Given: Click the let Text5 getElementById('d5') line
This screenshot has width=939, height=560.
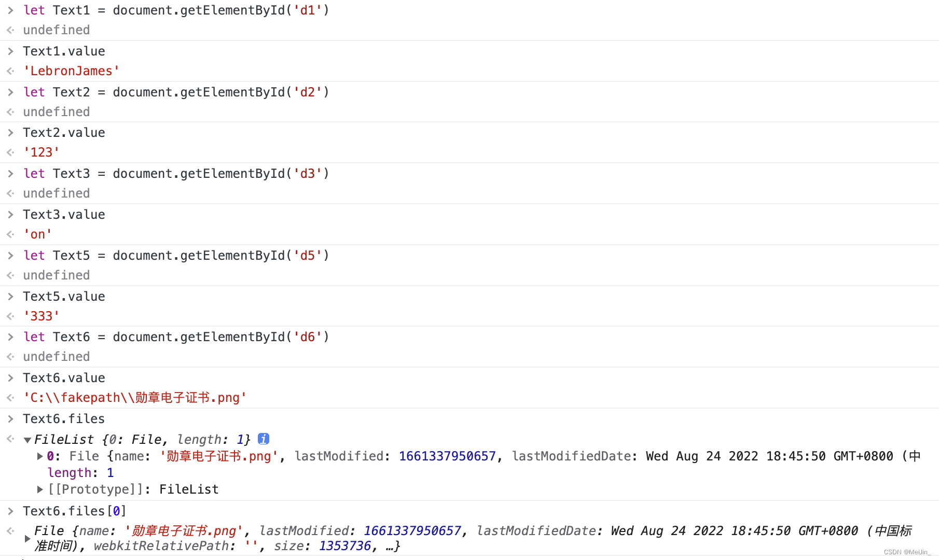Looking at the screenshot, I should click(176, 256).
